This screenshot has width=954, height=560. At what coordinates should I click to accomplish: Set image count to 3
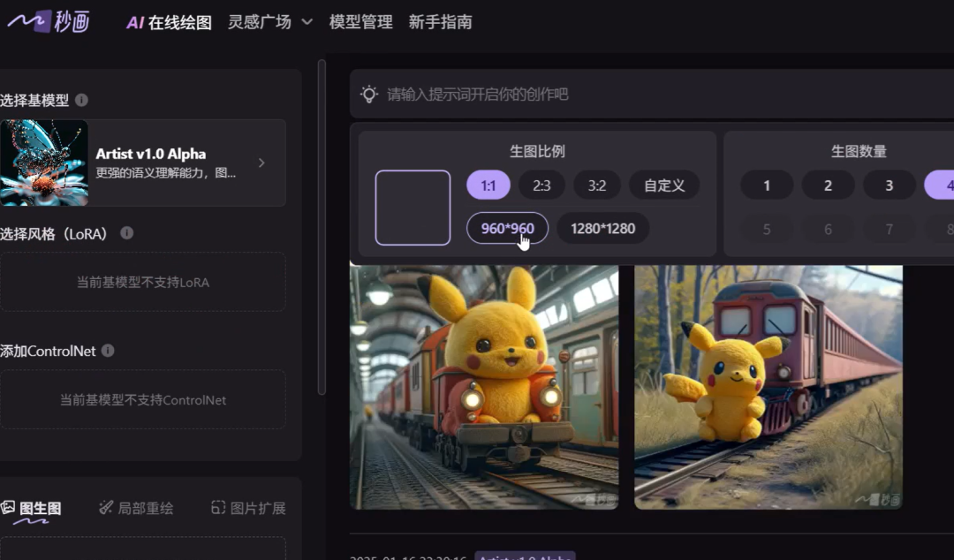point(889,185)
